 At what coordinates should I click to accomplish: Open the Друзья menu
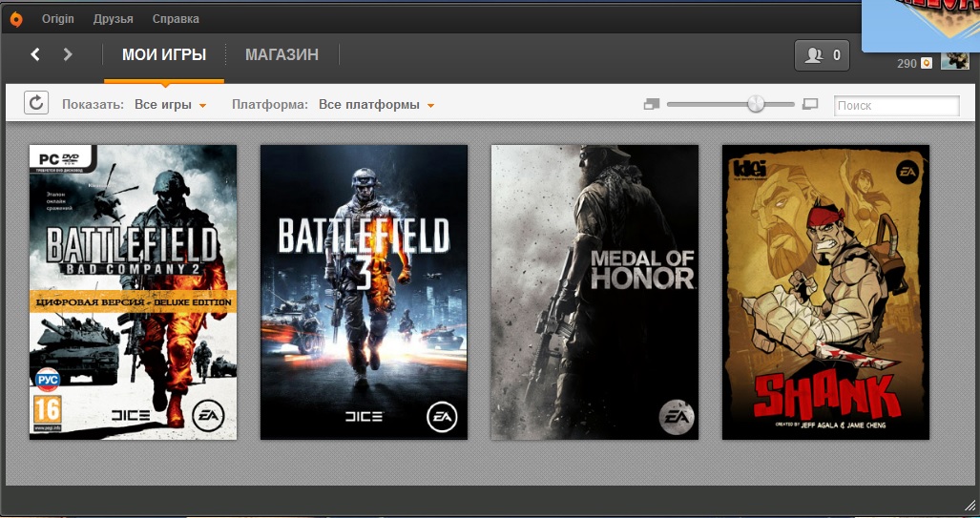point(114,19)
